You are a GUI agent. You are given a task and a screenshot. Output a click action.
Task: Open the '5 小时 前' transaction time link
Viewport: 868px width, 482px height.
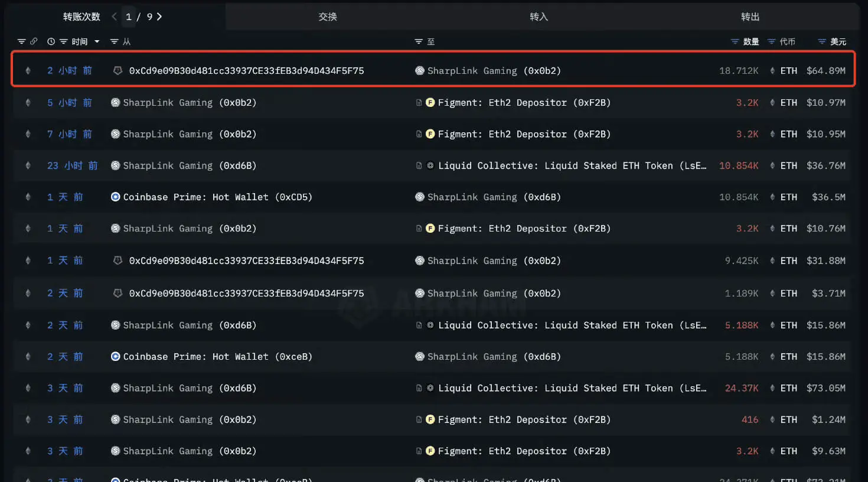click(x=70, y=102)
